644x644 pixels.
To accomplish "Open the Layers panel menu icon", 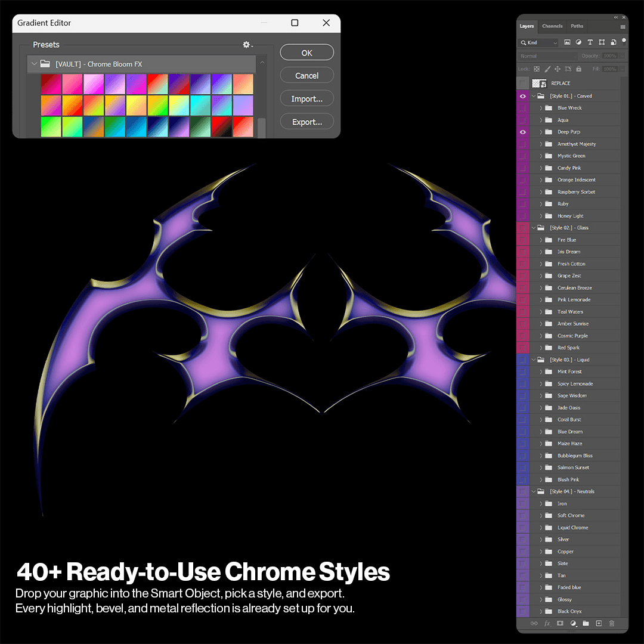I will click(x=623, y=27).
